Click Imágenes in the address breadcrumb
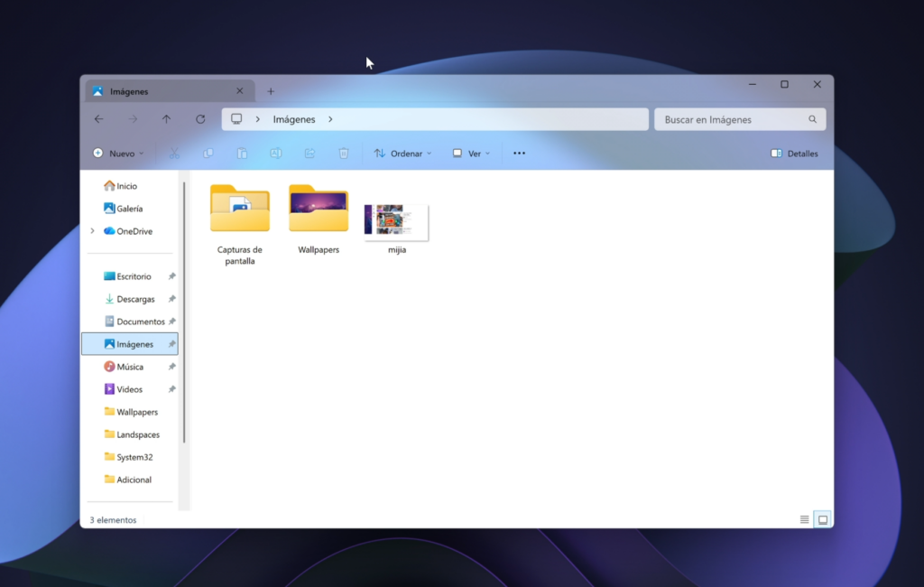924x587 pixels. click(x=294, y=119)
